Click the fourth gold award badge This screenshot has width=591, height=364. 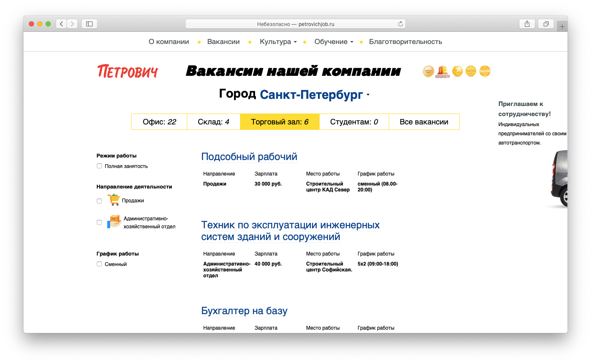click(471, 71)
